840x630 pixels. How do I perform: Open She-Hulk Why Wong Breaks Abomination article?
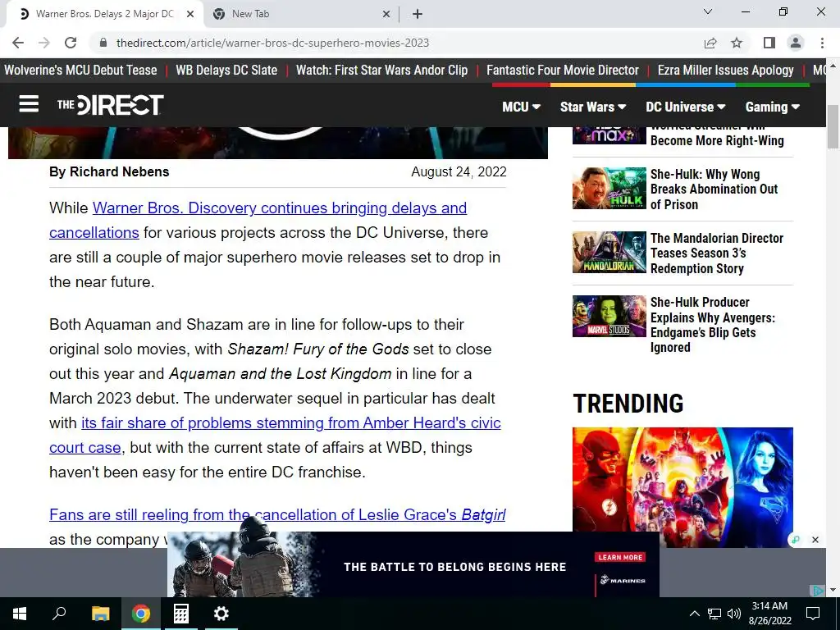click(x=714, y=189)
